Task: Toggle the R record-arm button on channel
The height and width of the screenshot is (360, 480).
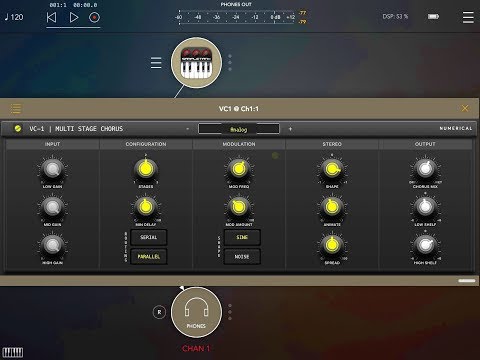Action: (159, 312)
